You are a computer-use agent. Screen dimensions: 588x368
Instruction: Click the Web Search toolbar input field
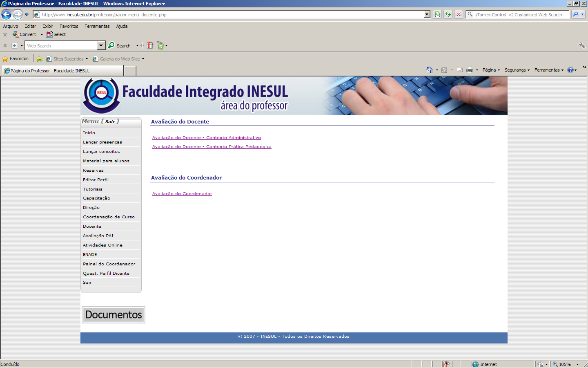[61, 45]
